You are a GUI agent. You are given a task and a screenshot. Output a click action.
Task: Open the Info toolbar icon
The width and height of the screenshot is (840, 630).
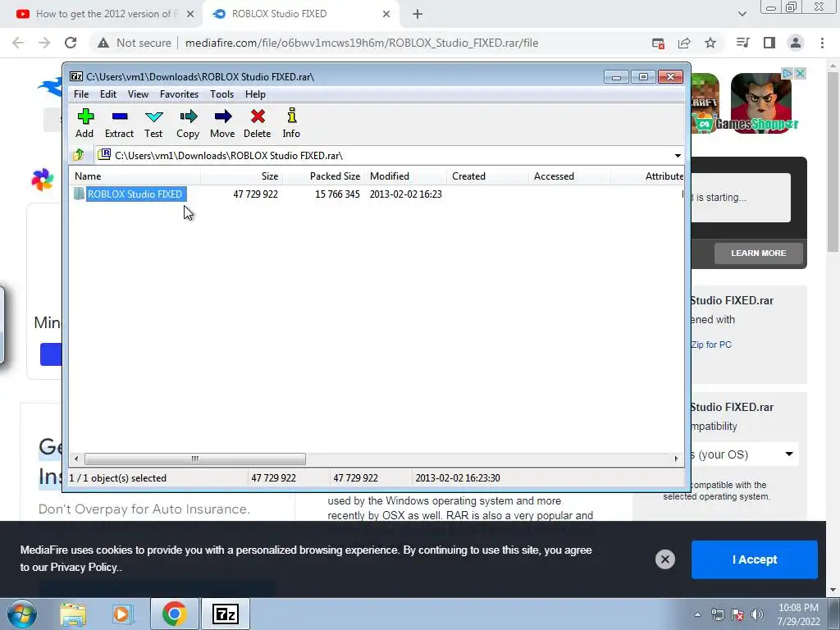click(291, 123)
